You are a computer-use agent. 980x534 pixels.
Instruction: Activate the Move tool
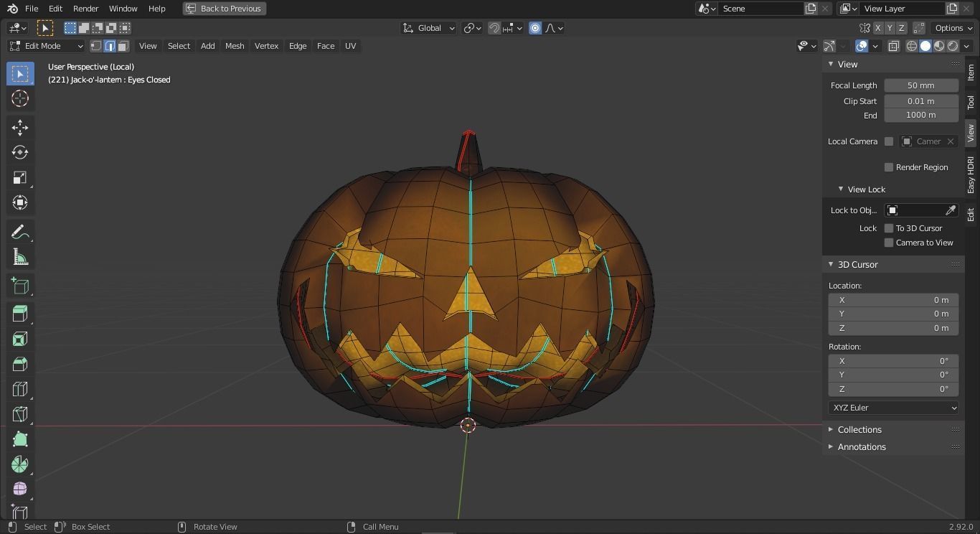coord(20,127)
